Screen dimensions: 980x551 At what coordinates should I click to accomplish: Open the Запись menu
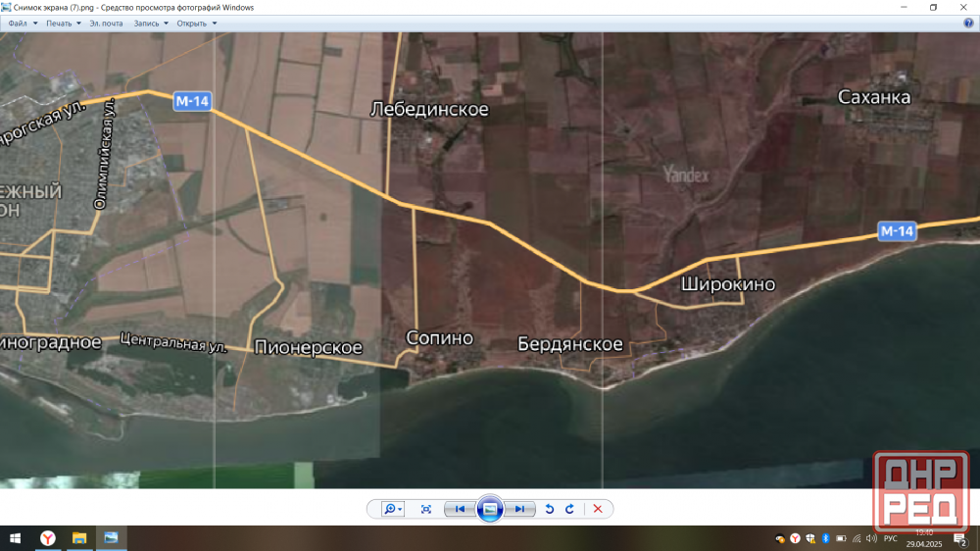[x=150, y=24]
